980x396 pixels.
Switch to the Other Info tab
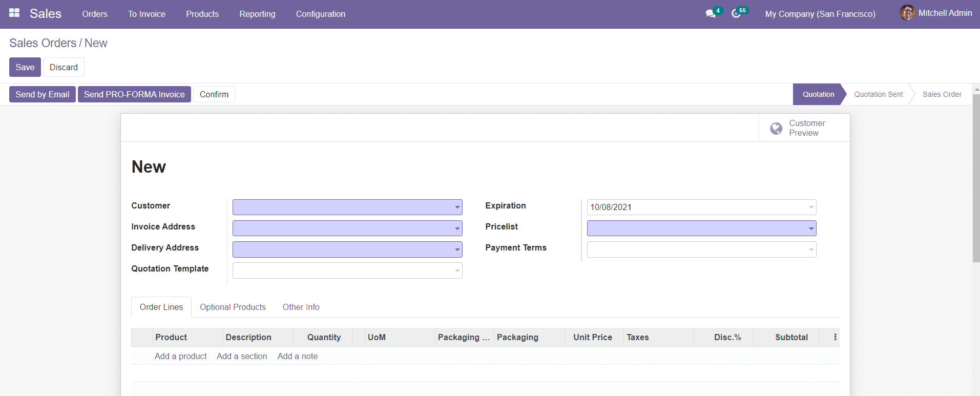(x=301, y=307)
